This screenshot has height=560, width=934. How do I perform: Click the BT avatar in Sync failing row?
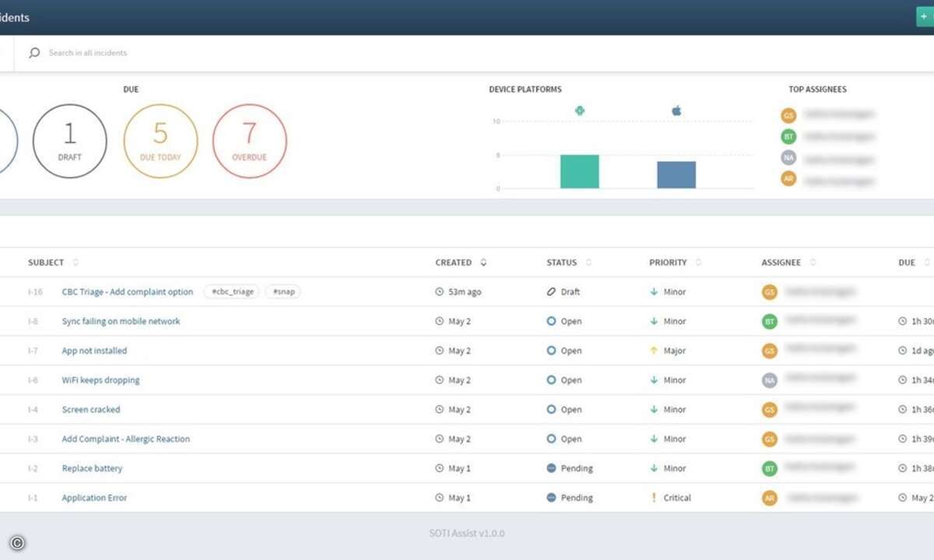point(770,321)
